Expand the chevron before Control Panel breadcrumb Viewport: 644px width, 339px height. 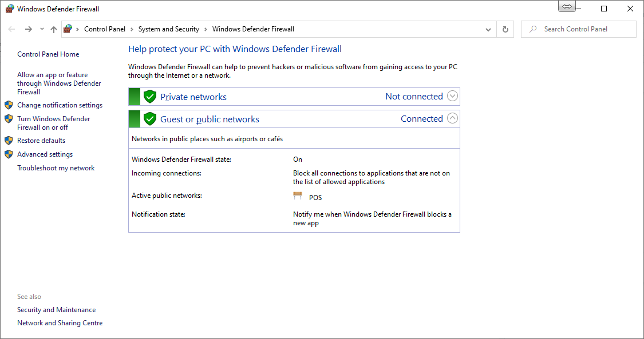tap(78, 29)
